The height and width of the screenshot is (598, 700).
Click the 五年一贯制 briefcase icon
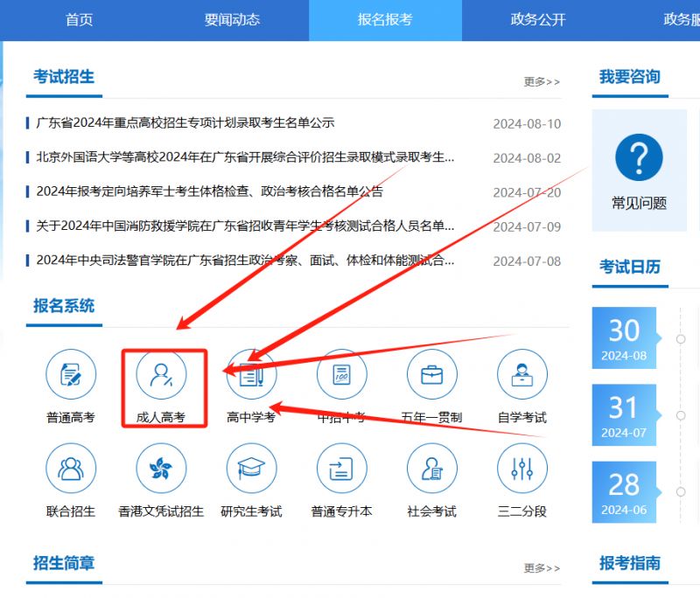tap(431, 374)
